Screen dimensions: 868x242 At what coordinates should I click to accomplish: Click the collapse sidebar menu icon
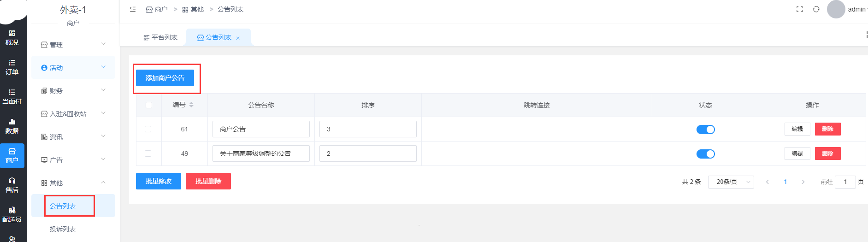pyautogui.click(x=133, y=9)
